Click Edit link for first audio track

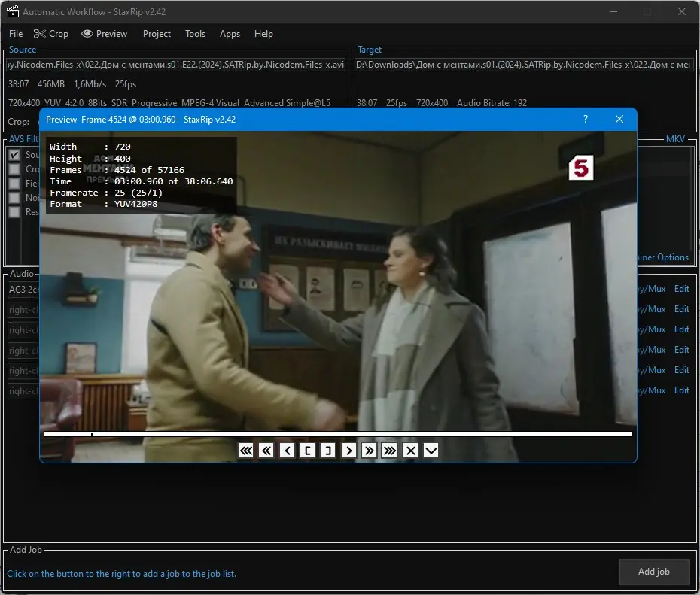tap(681, 289)
